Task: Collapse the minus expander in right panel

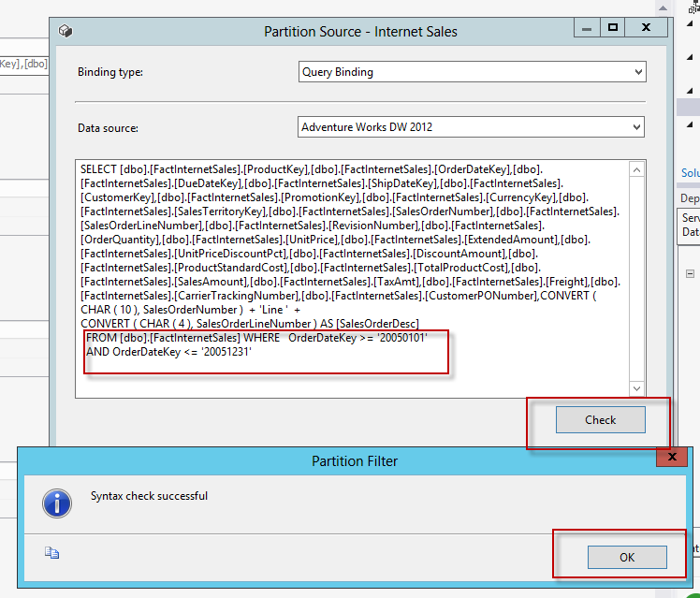Action: coord(691,273)
